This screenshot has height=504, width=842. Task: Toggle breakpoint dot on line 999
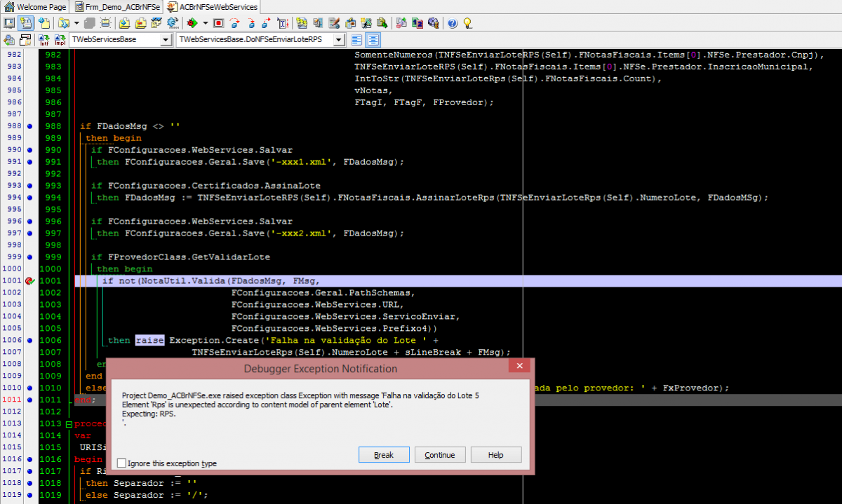[x=29, y=257]
